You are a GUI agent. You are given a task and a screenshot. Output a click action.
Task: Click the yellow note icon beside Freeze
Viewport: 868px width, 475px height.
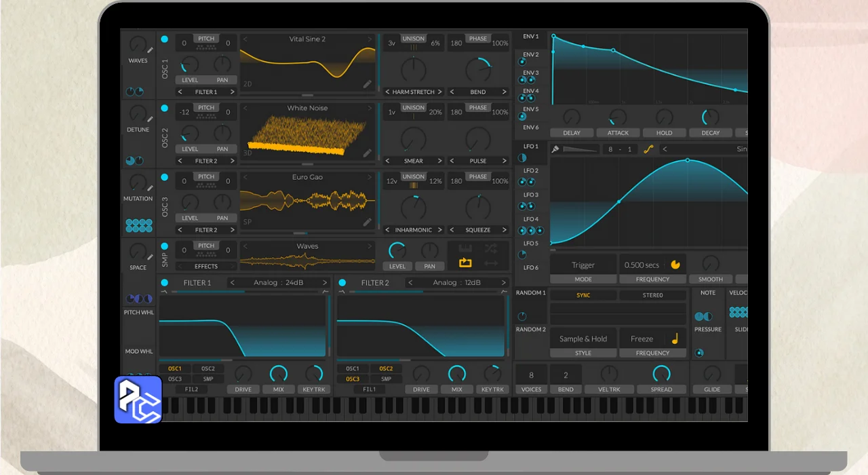[675, 339]
